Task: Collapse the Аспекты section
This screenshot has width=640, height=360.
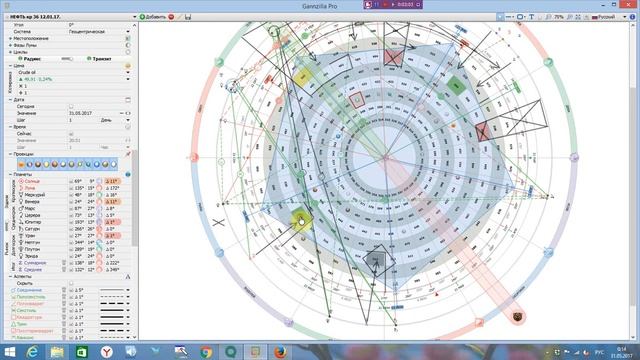Action: (10, 276)
